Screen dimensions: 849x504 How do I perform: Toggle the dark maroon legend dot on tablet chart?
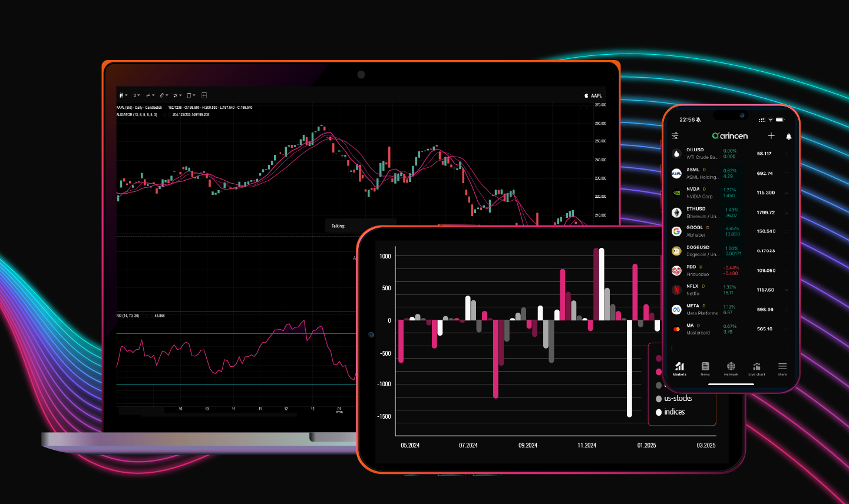click(x=659, y=358)
